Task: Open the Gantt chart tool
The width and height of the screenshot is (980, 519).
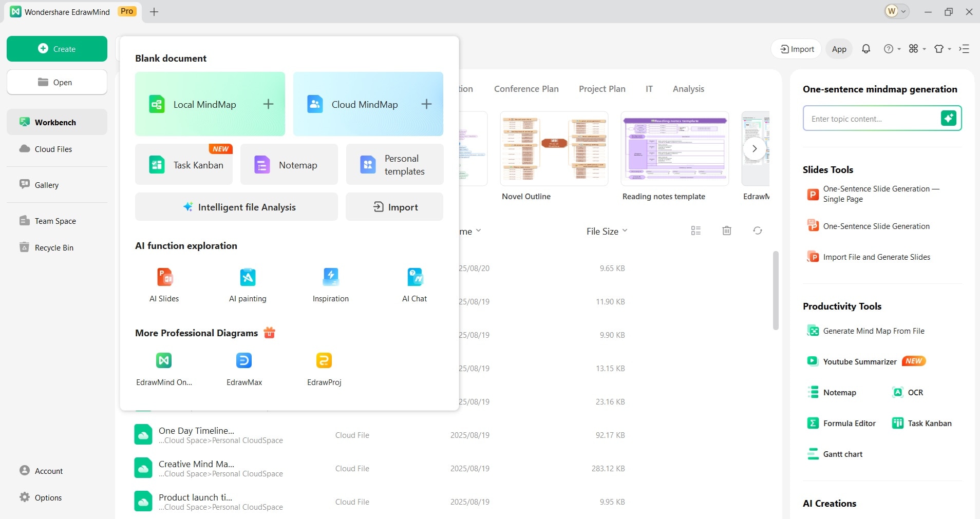Action: pos(835,454)
